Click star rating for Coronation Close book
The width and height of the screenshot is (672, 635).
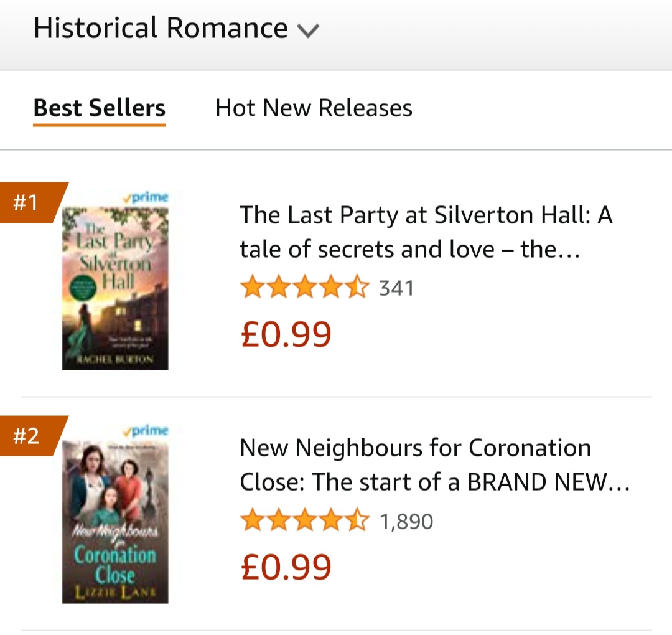coord(305,521)
